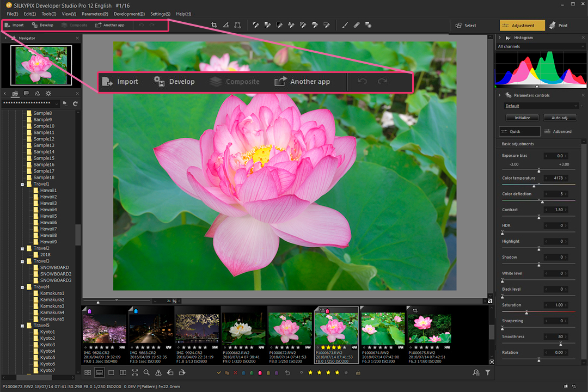Click the undo arrow in bottom toolbar
588x392 pixels.
[x=287, y=373]
